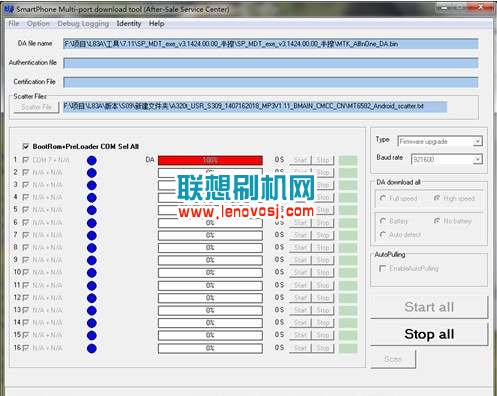497x396 pixels.
Task: Click the scatter file path field
Action: [255, 106]
